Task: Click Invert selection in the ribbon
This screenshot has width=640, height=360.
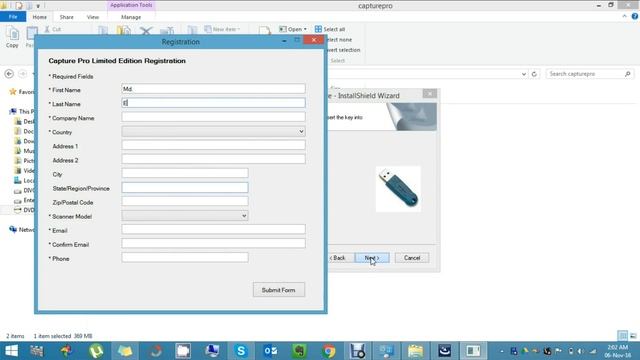Action: point(344,50)
